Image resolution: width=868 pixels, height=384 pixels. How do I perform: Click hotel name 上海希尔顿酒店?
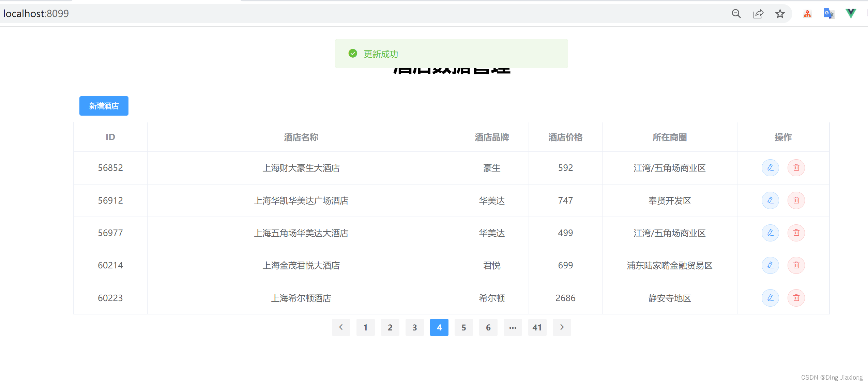[x=301, y=298]
